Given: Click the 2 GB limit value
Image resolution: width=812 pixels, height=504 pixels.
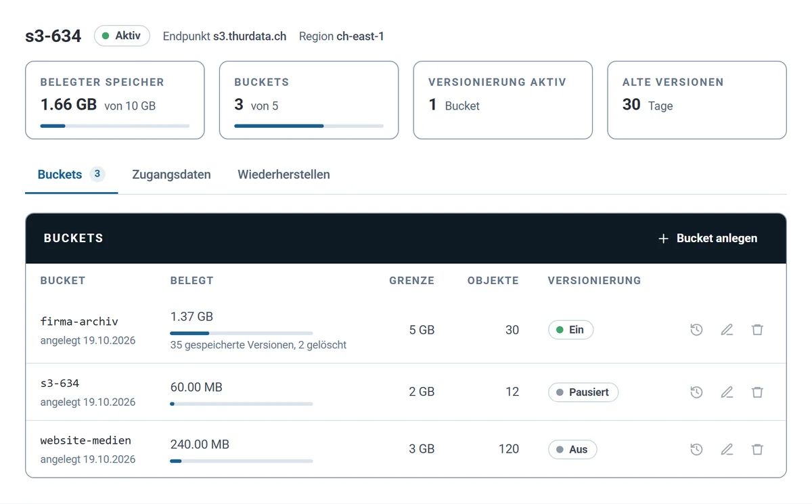Looking at the screenshot, I should pos(422,392).
